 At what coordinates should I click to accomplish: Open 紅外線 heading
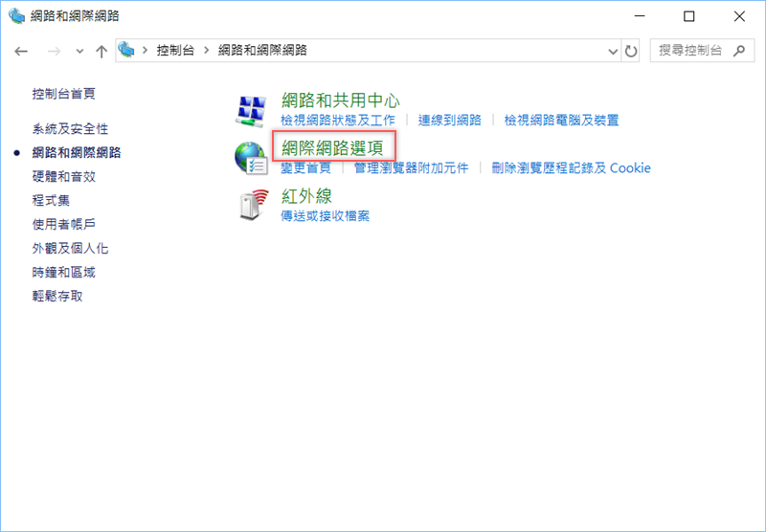click(x=306, y=196)
